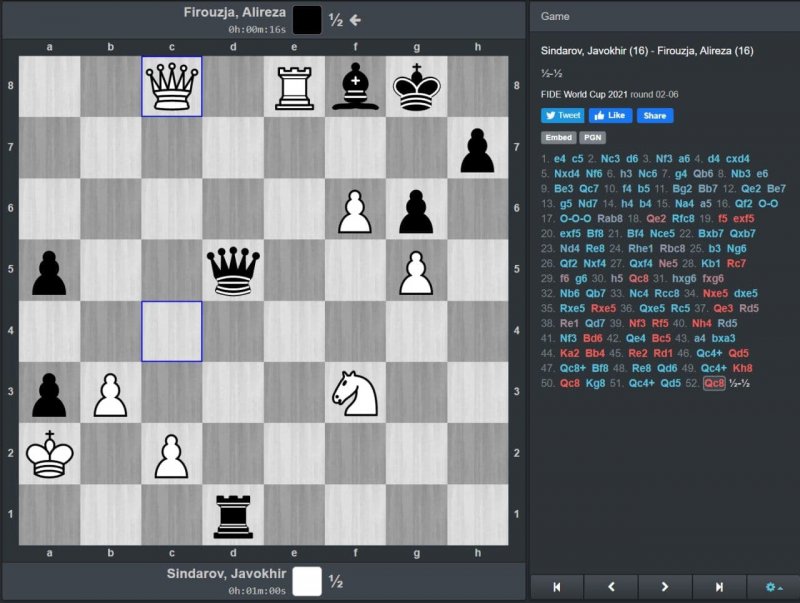Open the Embed option
800x603 pixels.
[557, 138]
